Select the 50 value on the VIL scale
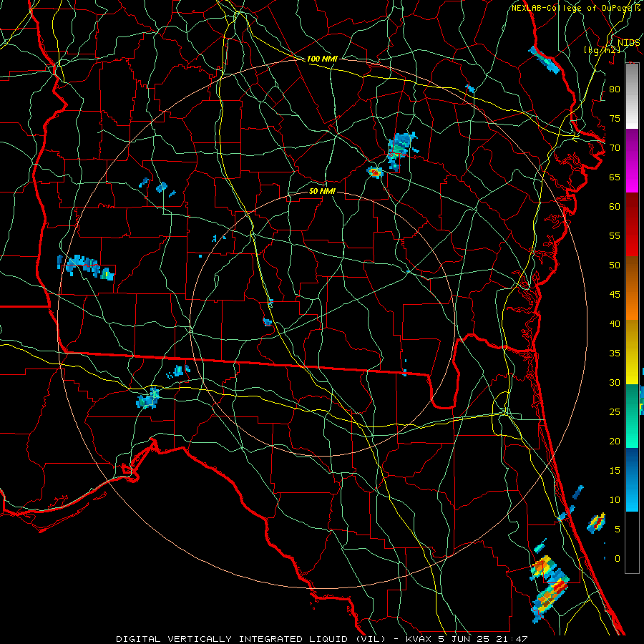This screenshot has height=644, width=644. 615,265
